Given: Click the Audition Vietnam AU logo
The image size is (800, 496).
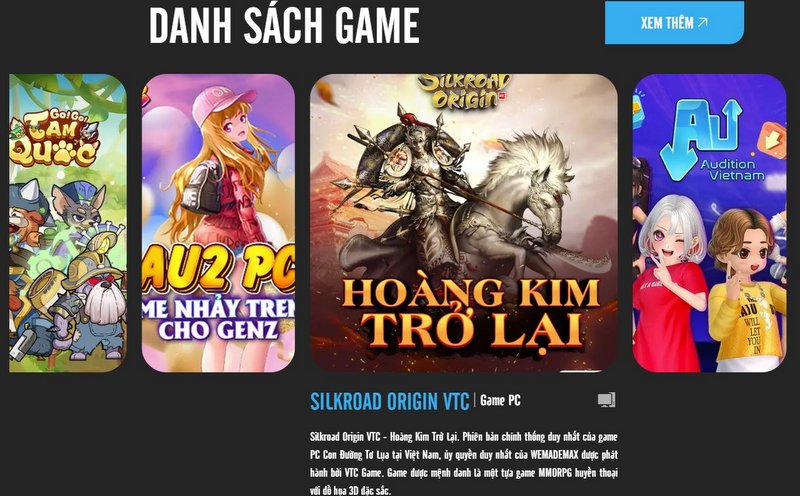Looking at the screenshot, I should tap(700, 139).
